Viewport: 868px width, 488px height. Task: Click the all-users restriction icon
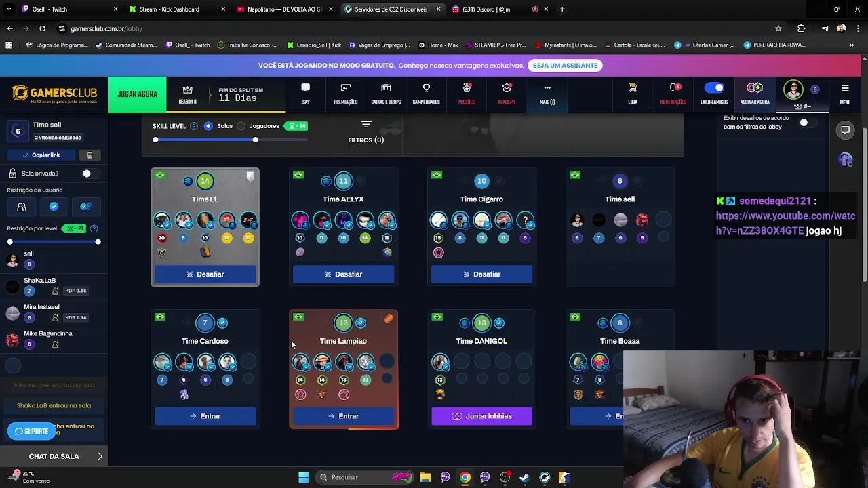point(22,207)
